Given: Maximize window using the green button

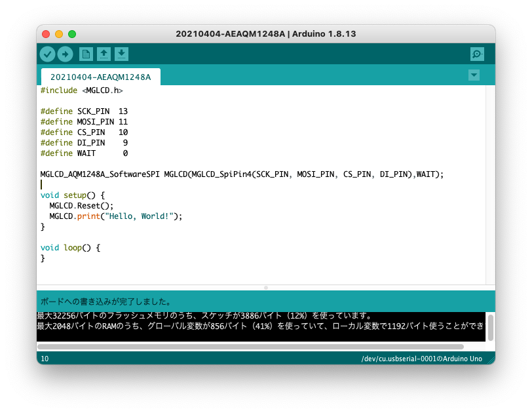Looking at the screenshot, I should pos(72,34).
